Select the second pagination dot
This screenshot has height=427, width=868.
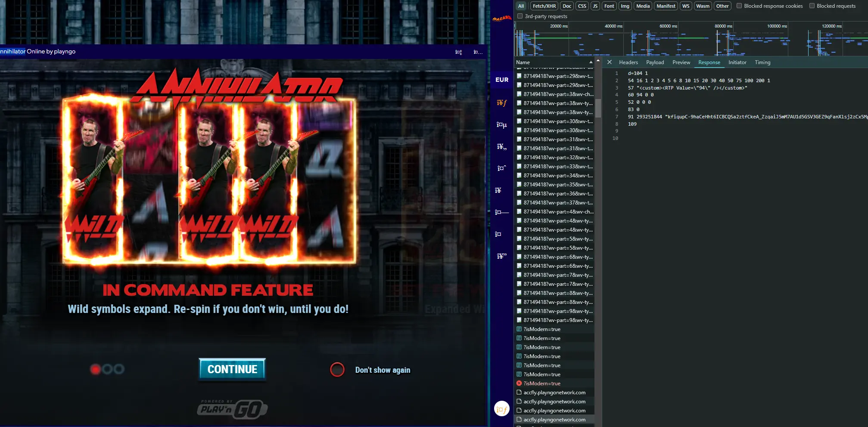tap(107, 369)
